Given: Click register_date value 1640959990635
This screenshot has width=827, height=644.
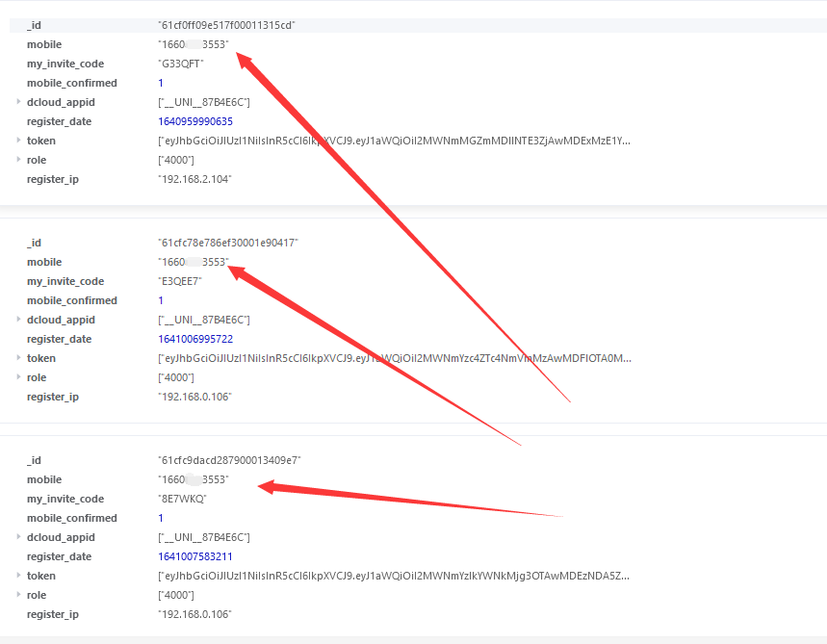Looking at the screenshot, I should [195, 121].
